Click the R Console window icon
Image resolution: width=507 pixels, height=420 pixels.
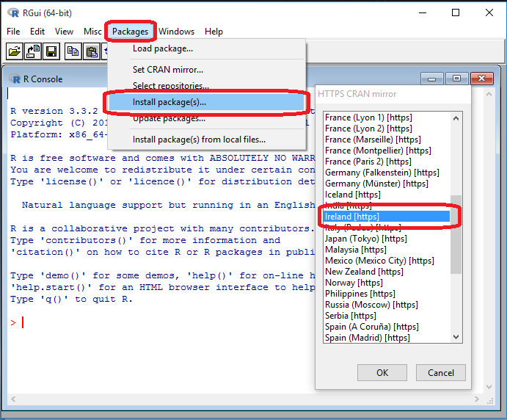coord(15,79)
